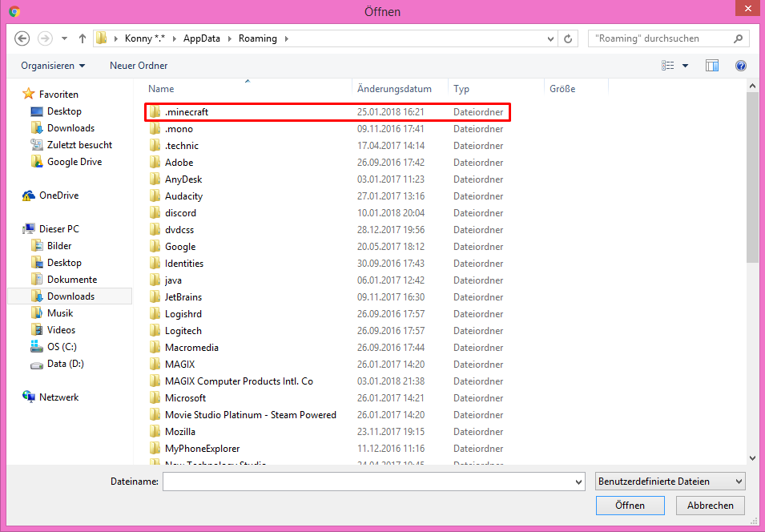Select the JetBrains folder icon
765x532 pixels.
coord(155,297)
